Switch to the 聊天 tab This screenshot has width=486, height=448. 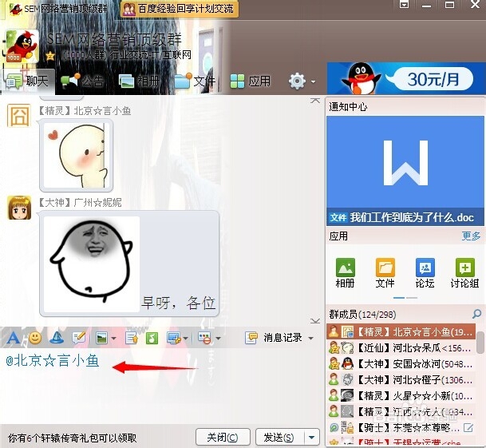[28, 81]
